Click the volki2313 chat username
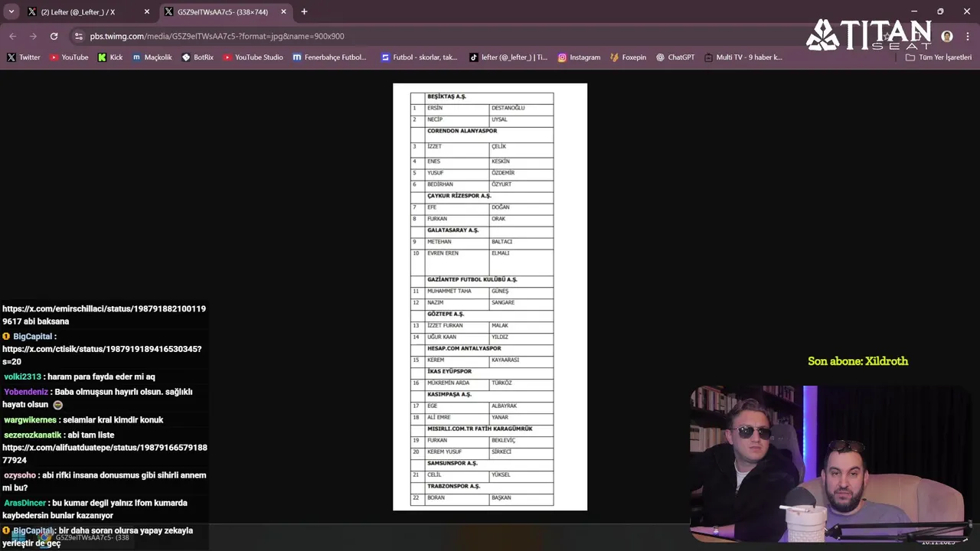Screen dimensions: 980x551 click(22, 377)
